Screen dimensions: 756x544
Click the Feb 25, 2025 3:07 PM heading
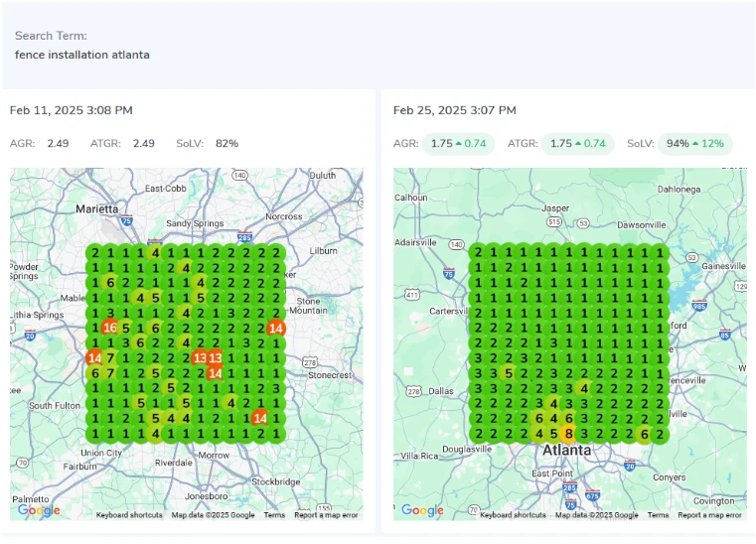click(x=454, y=110)
